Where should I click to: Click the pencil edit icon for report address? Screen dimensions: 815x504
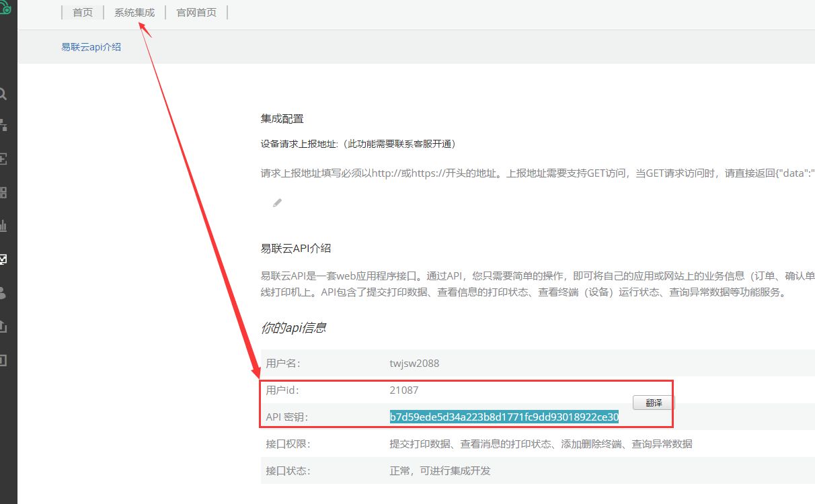277,202
